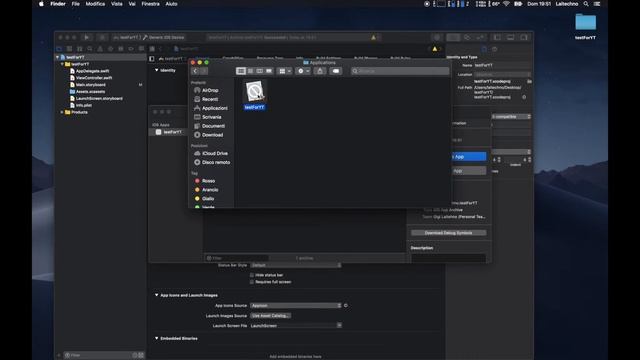
Task: Switch Finder to column view
Action: click(x=260, y=71)
